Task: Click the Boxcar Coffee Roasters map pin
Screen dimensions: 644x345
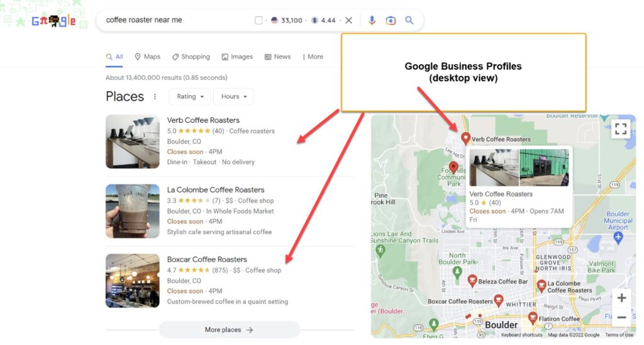Action: point(498,300)
